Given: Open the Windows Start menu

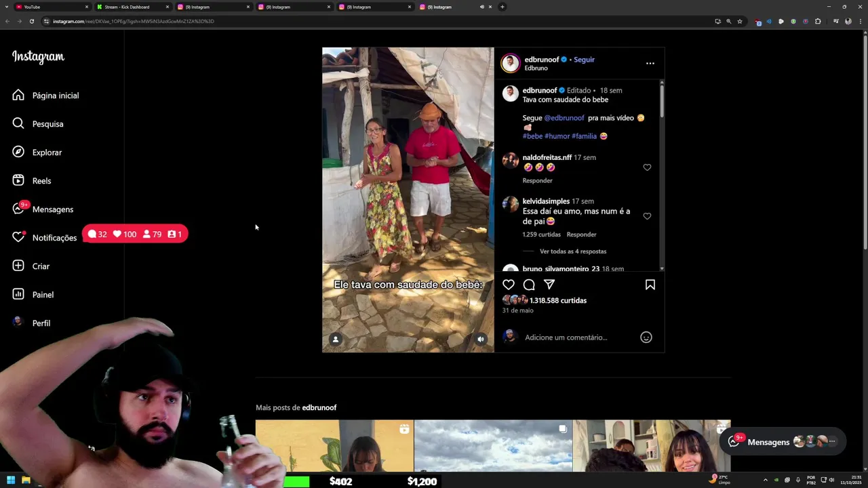Looking at the screenshot, I should tap(11, 481).
